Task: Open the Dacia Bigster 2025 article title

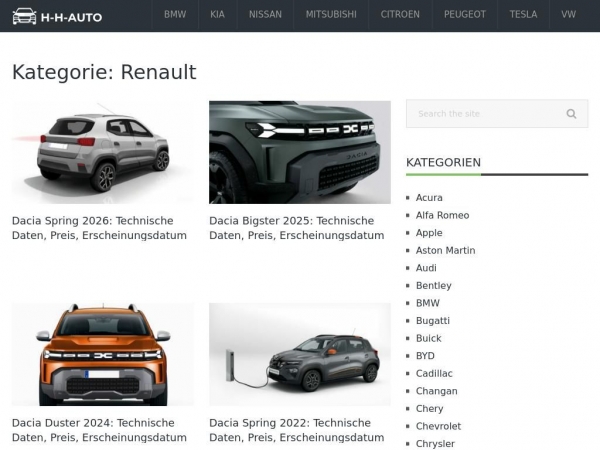Action: tap(297, 228)
